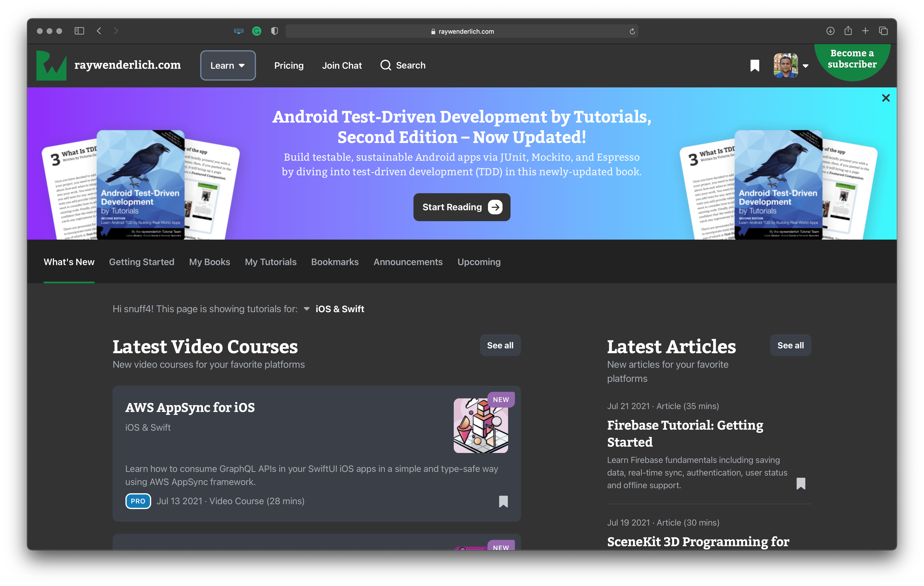Image resolution: width=924 pixels, height=586 pixels.
Task: Click the Join Chat link
Action: coord(341,65)
